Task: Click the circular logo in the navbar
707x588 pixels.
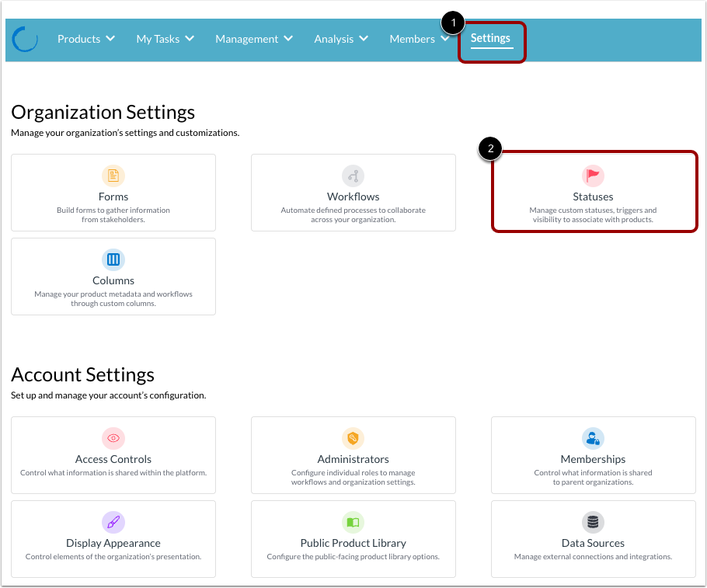Action: (x=23, y=40)
